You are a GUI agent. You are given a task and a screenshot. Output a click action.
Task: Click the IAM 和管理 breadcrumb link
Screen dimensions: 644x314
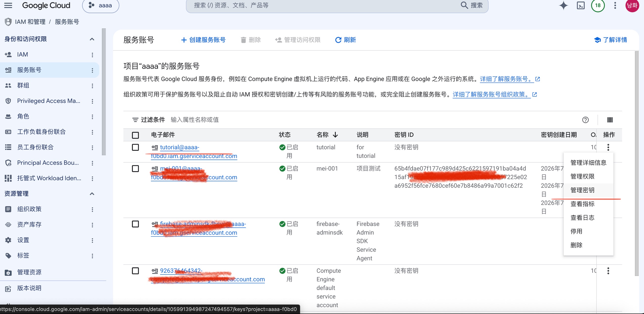click(30, 22)
